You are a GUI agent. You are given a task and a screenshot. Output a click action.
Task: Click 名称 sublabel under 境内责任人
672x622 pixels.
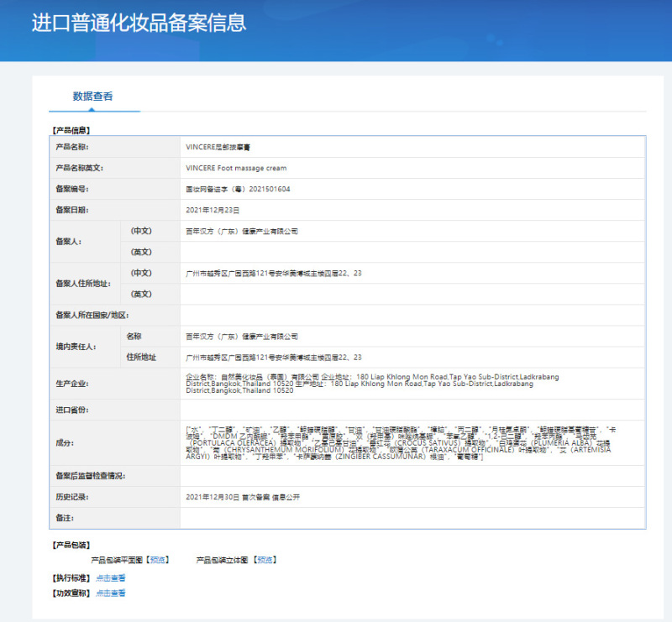[x=134, y=337]
